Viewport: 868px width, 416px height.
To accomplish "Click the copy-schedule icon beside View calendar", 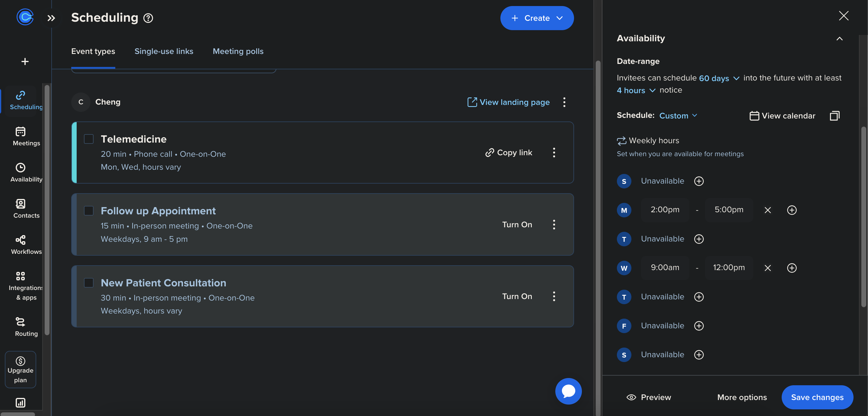I will (x=834, y=116).
